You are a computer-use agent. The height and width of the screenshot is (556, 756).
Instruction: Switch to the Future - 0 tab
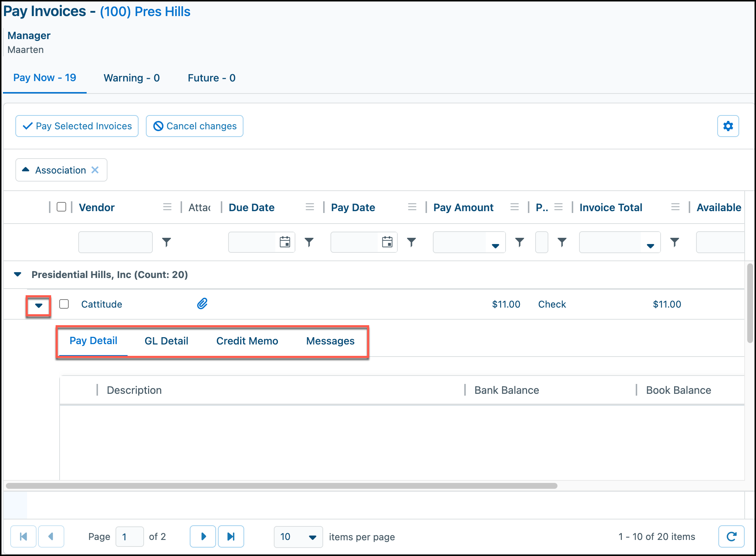point(212,78)
